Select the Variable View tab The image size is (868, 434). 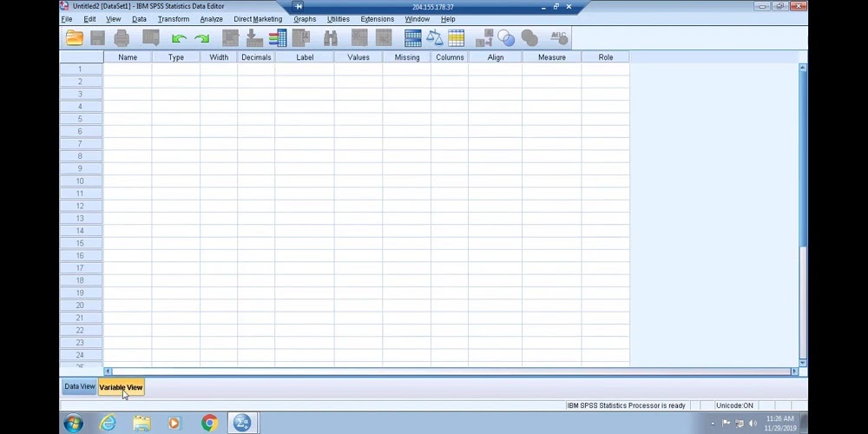[x=121, y=387]
